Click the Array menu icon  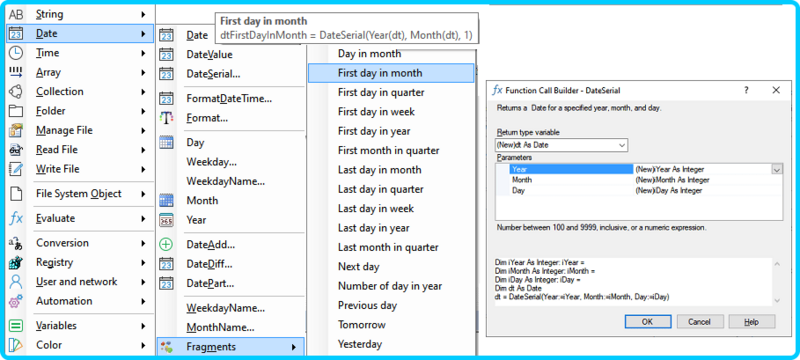pyautogui.click(x=16, y=72)
